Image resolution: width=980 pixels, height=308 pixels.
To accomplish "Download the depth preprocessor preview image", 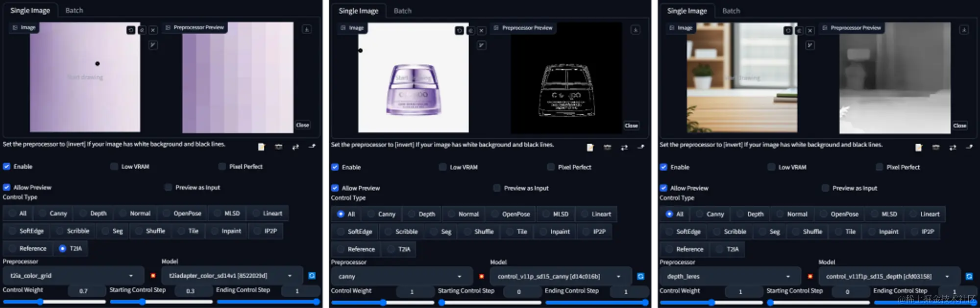I will tap(964, 29).
